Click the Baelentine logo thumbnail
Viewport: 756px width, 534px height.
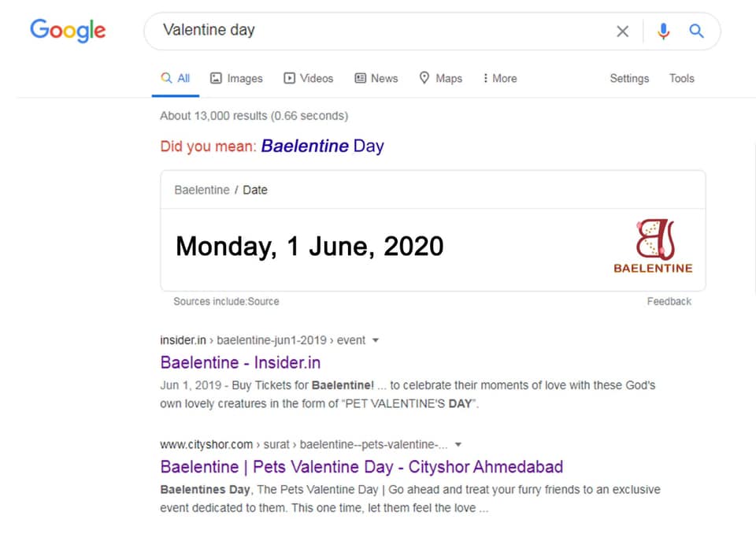coord(654,247)
